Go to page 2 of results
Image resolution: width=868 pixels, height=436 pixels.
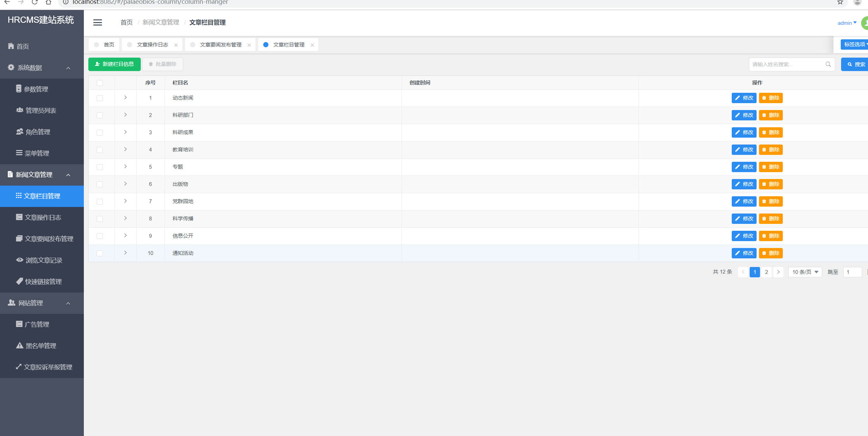[766, 272]
